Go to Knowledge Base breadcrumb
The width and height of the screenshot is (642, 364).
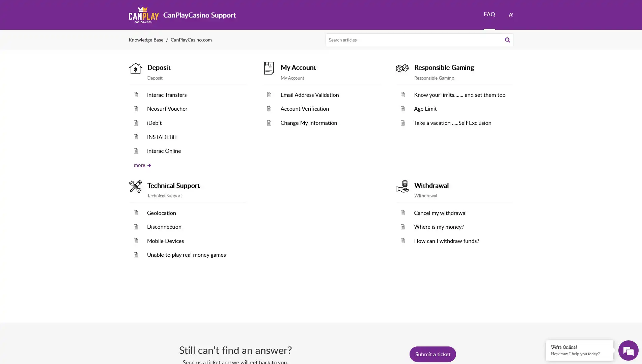146,40
